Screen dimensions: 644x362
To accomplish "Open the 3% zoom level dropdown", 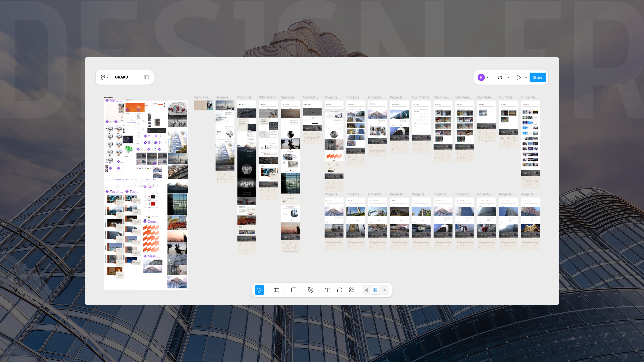I will pyautogui.click(x=501, y=77).
